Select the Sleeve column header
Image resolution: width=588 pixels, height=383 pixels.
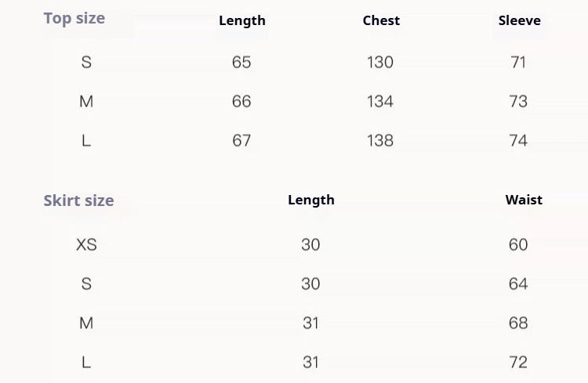(519, 20)
